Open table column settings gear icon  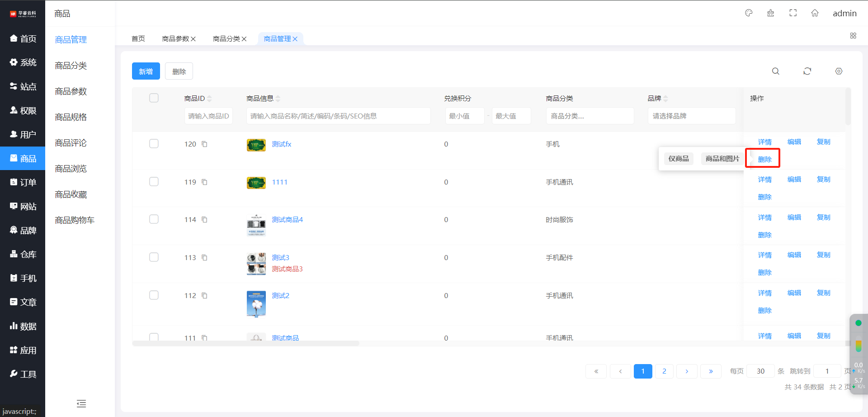pyautogui.click(x=839, y=71)
